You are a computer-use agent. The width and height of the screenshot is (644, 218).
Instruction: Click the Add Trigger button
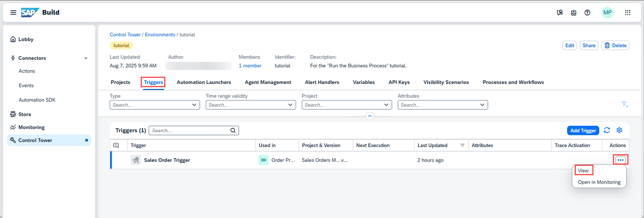pyautogui.click(x=584, y=130)
